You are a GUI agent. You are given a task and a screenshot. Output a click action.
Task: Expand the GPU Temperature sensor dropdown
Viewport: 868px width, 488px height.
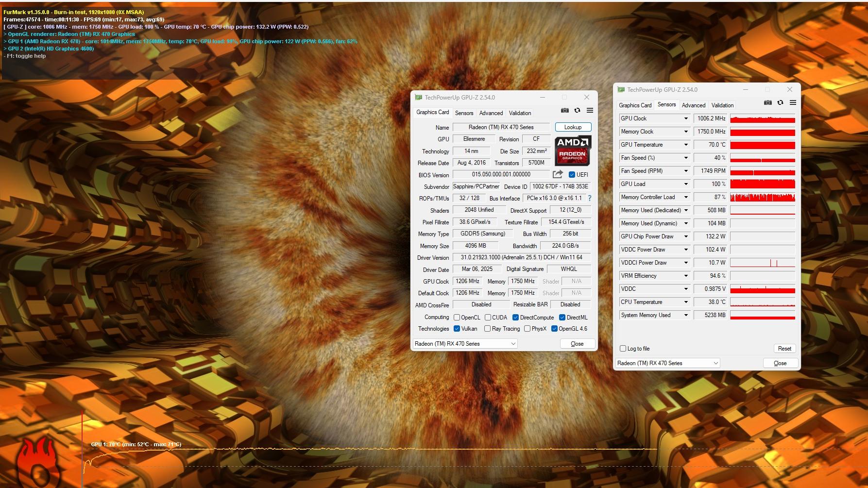click(686, 145)
